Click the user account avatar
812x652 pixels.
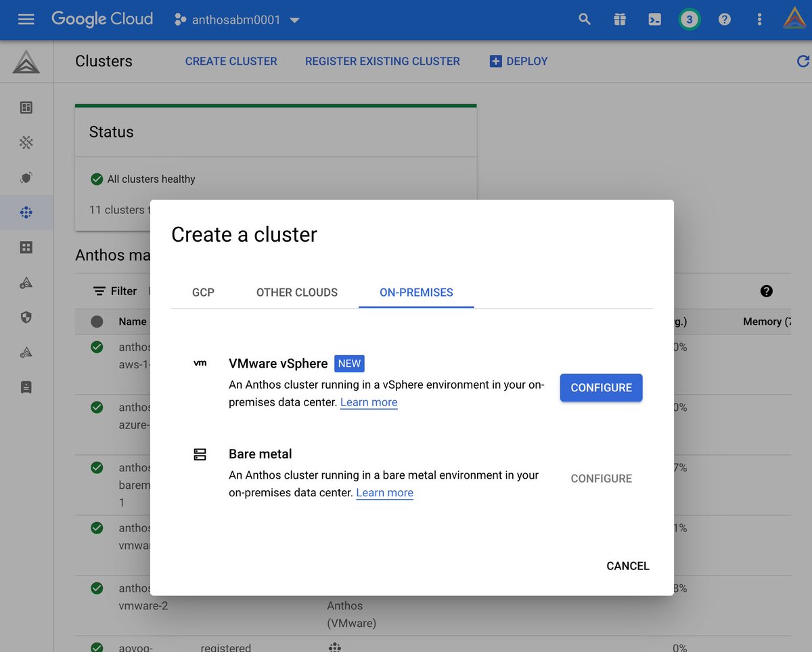click(794, 18)
